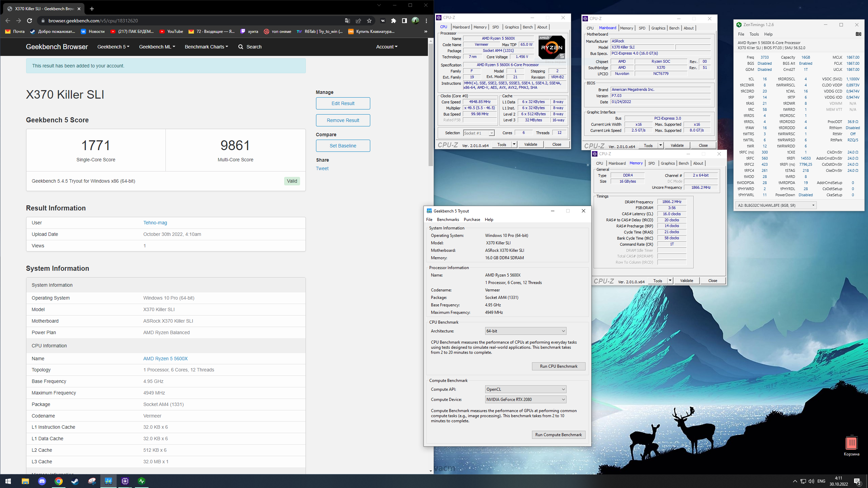Open the Windows Start menu
This screenshot has height=488, width=868.
tap(8, 481)
